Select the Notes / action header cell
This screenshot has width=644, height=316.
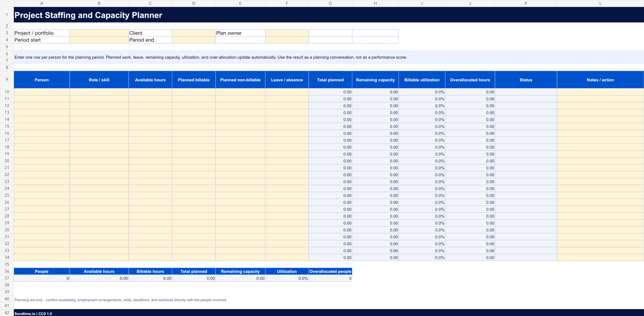click(x=600, y=80)
